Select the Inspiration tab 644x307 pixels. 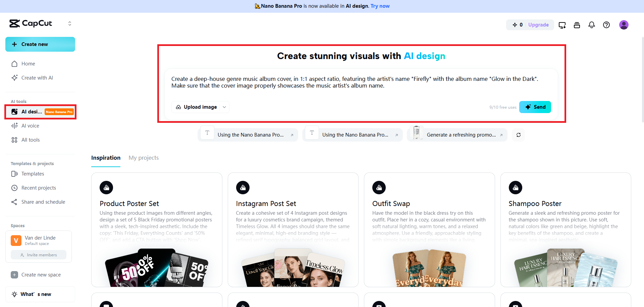tap(106, 158)
